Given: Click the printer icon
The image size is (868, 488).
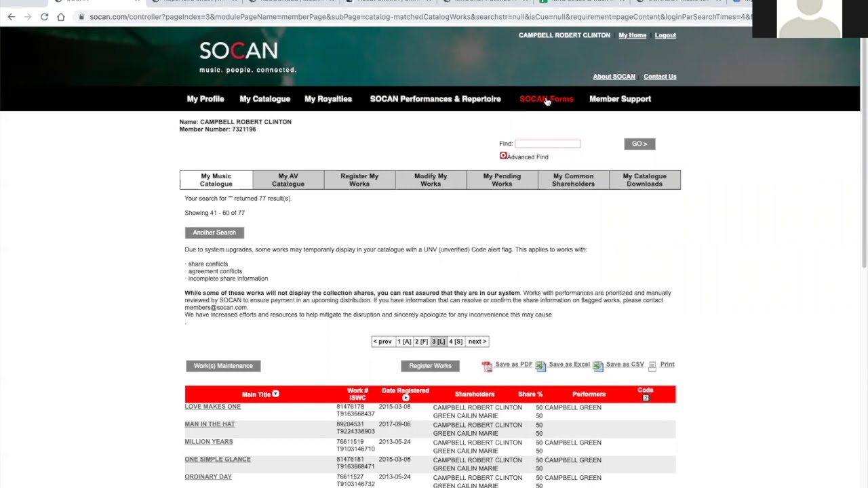Looking at the screenshot, I should tap(652, 366).
